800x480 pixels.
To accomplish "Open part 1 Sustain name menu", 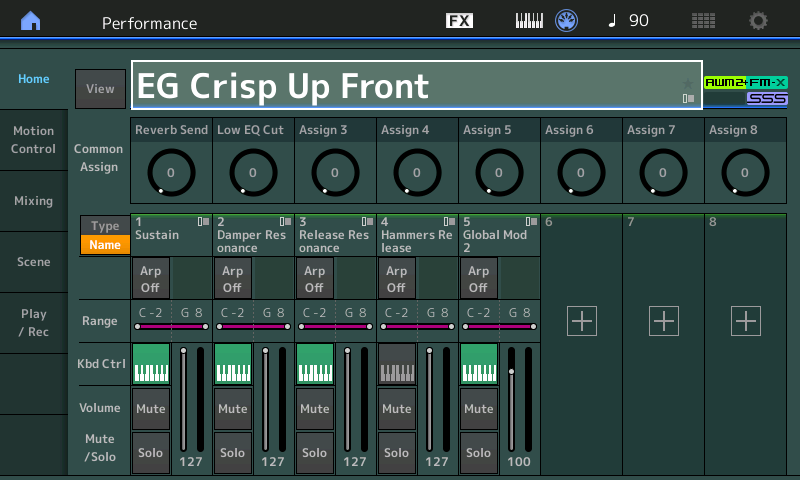I will tap(171, 235).
